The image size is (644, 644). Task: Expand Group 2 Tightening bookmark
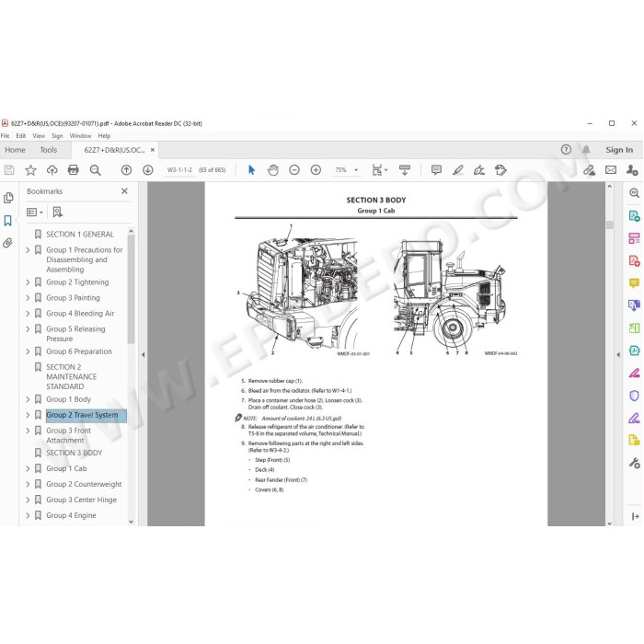[x=28, y=282]
